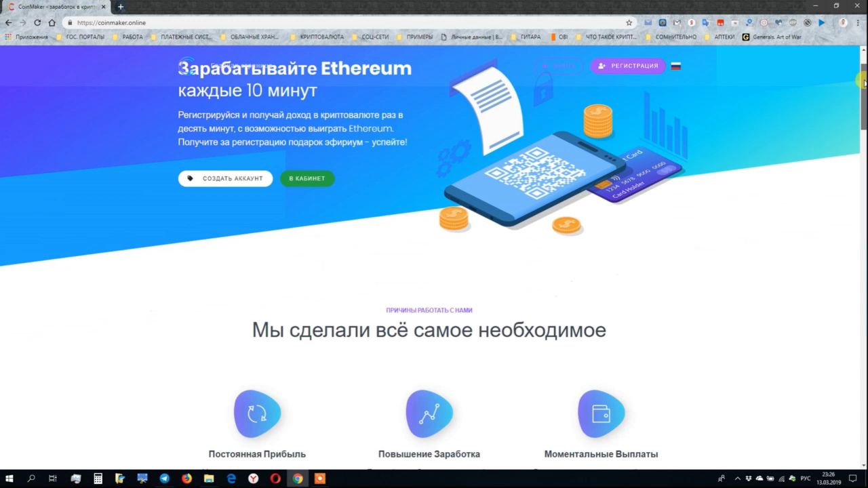Open the Личные данные bookmark
Image resolution: width=868 pixels, height=488 pixels.
(472, 37)
